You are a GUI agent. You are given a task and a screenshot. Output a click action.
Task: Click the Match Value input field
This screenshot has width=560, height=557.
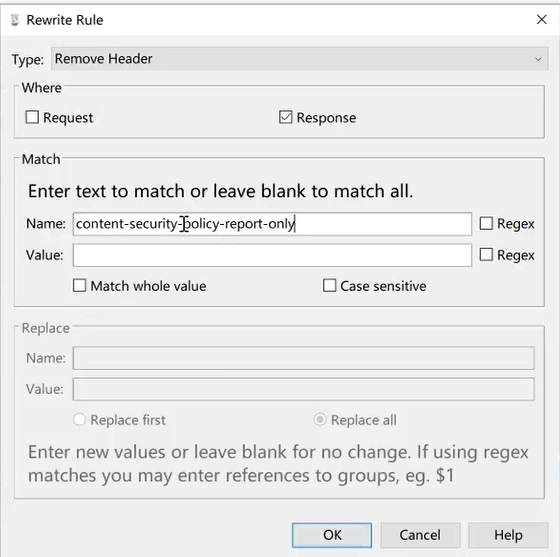(x=272, y=255)
